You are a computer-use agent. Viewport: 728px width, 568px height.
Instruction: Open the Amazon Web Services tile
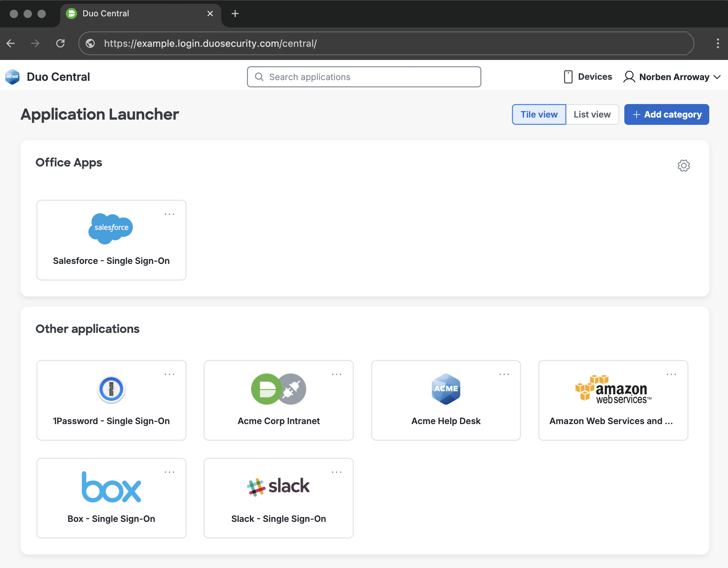tap(613, 401)
